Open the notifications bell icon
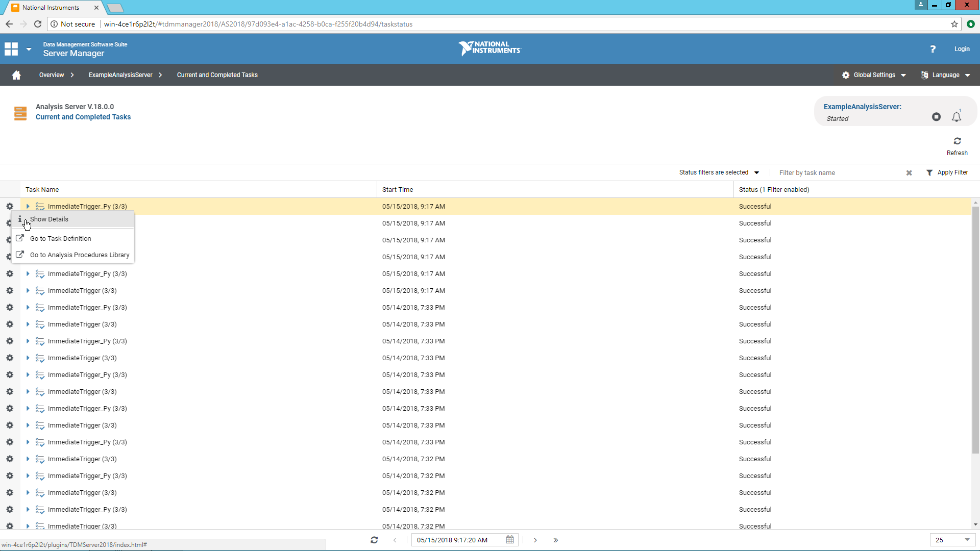The width and height of the screenshot is (980, 551). click(957, 117)
